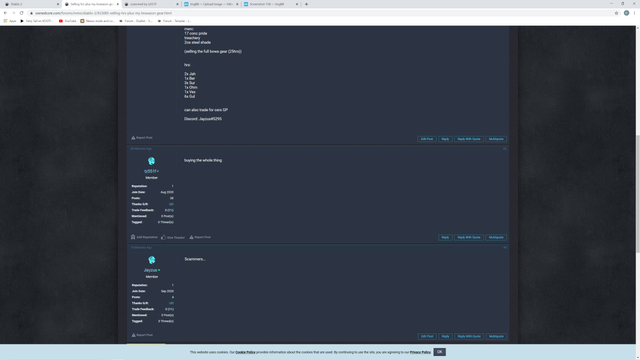Image resolution: width=640 pixels, height=360 pixels.
Task: Click the '6x Gul' list line
Action: [189, 96]
